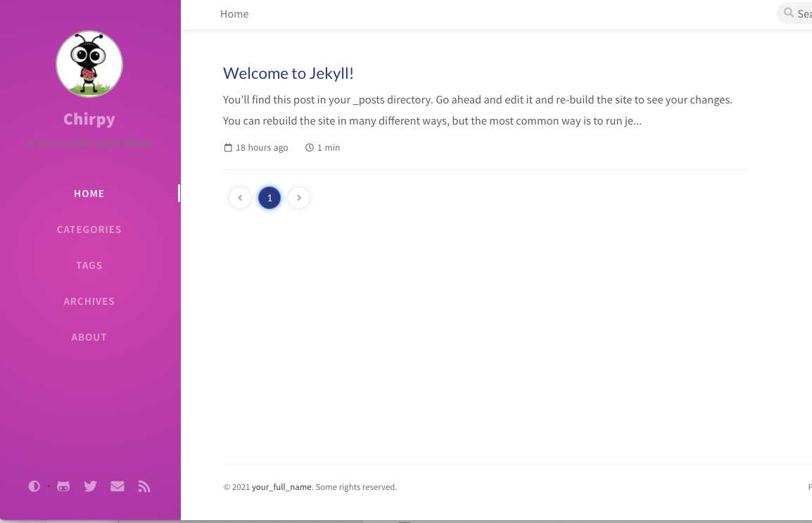Click the ant avatar image

coord(89,64)
